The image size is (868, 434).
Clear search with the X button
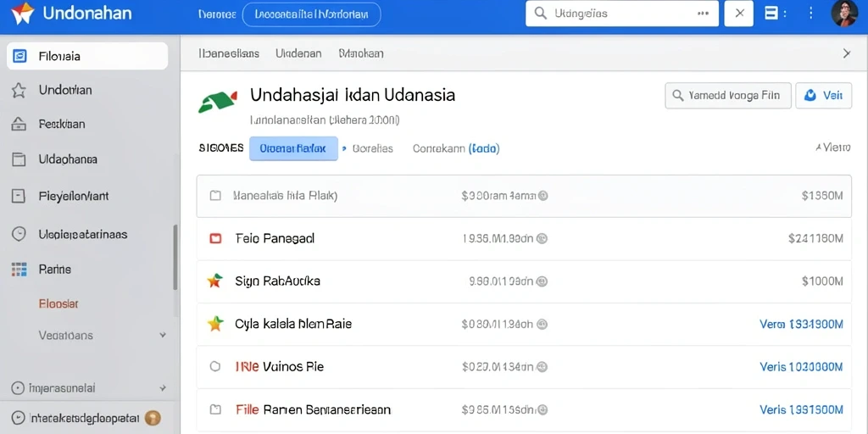coord(739,14)
